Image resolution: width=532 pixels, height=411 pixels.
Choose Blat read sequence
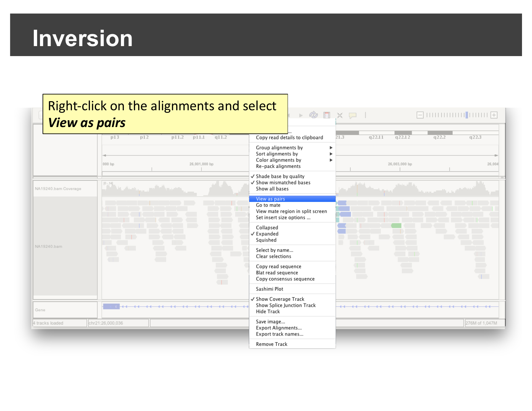[x=292, y=273]
